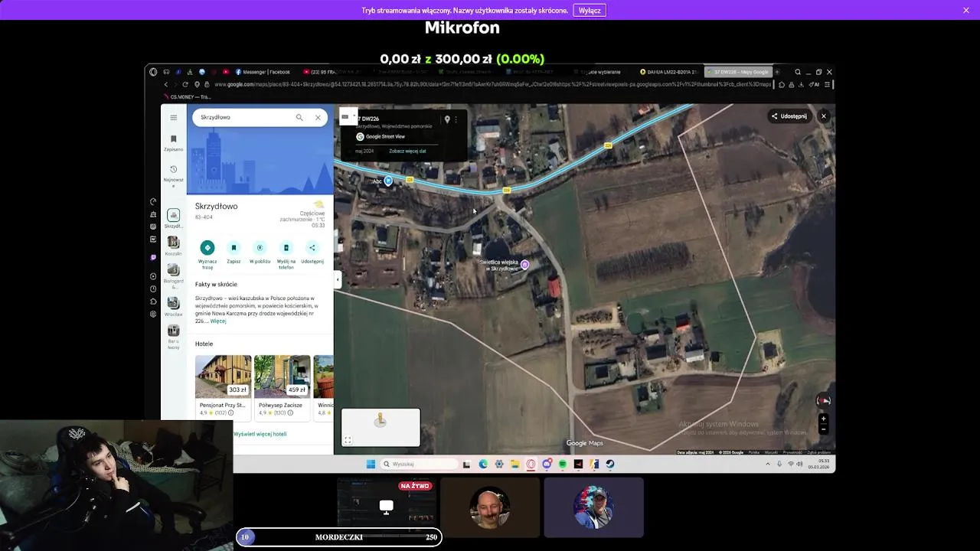
Task: Click the Wyznacz trasę directions icon
Action: pos(207,247)
